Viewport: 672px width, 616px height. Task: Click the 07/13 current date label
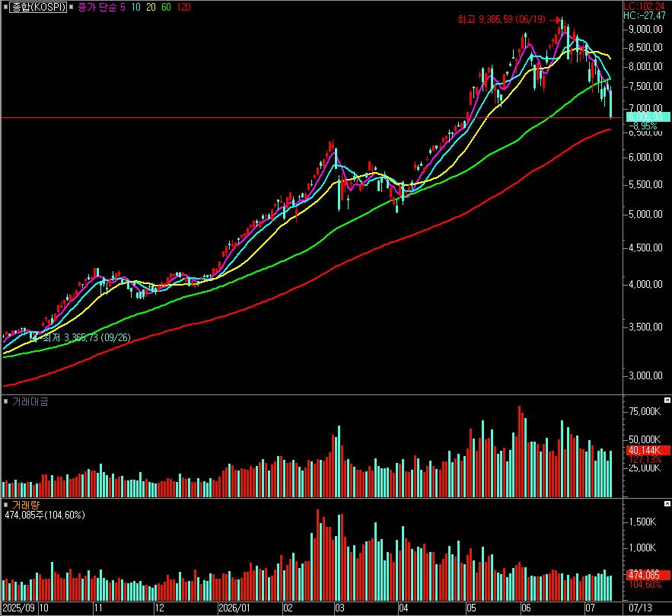point(640,608)
